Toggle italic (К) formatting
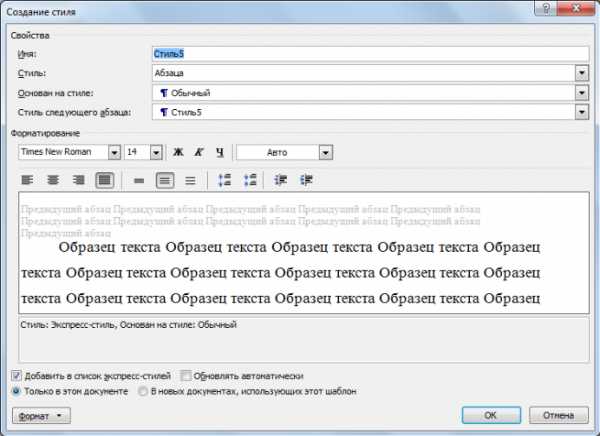The height and width of the screenshot is (436, 600). point(199,152)
